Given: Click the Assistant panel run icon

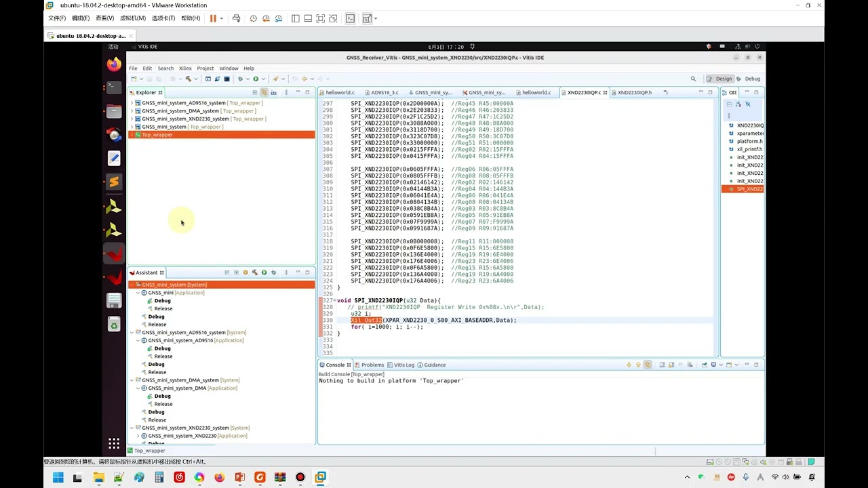Looking at the screenshot, I should click(x=264, y=272).
